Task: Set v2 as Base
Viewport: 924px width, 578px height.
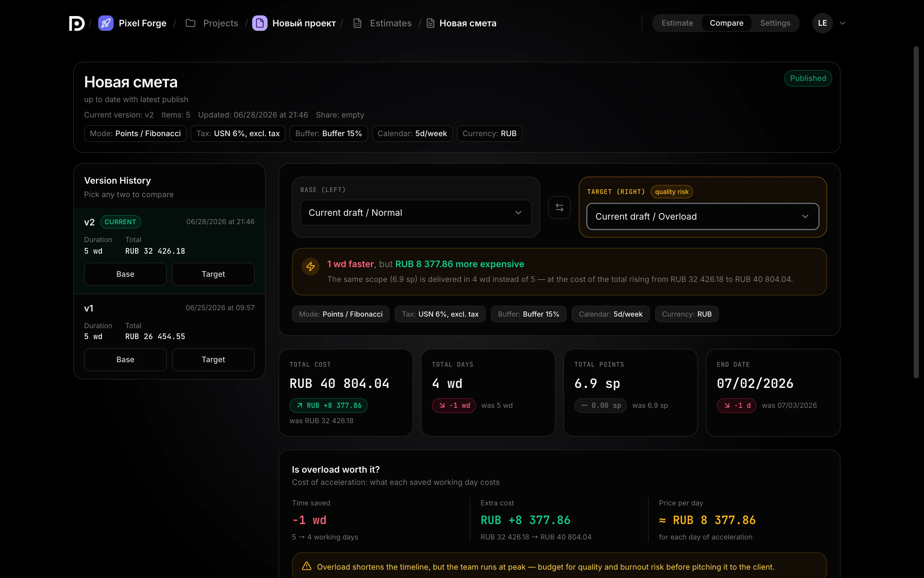Action: pos(125,274)
